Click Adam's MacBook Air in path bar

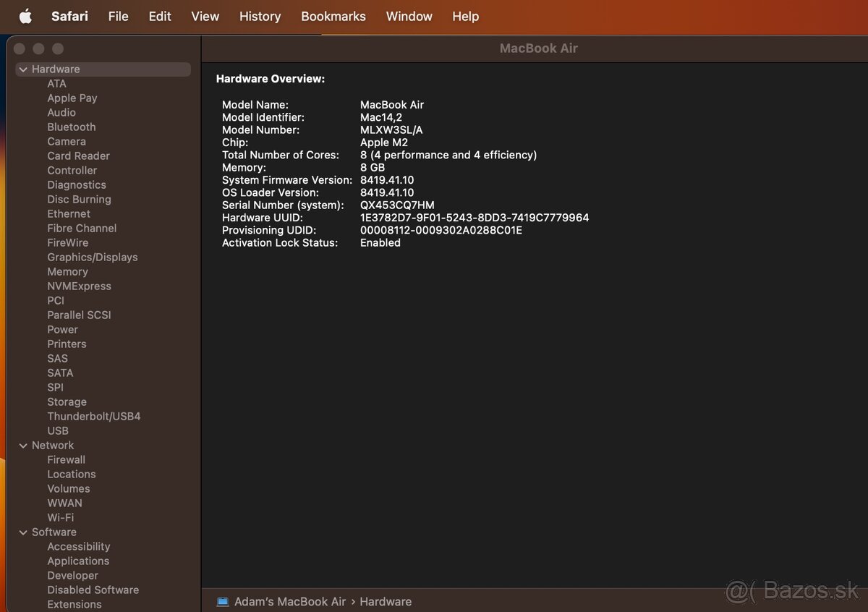[x=290, y=602]
